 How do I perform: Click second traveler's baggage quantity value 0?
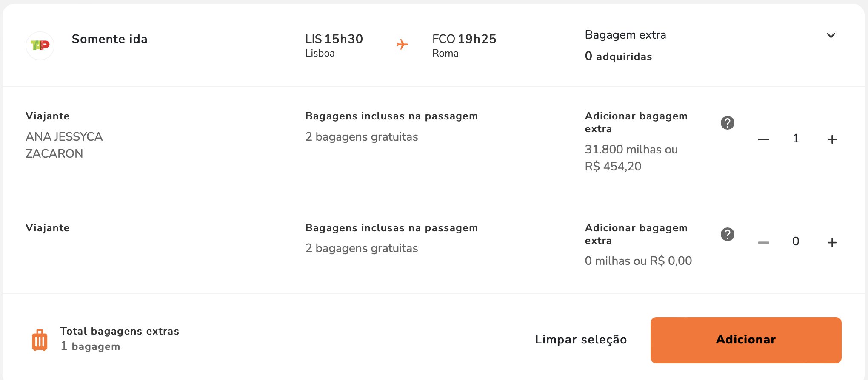796,241
